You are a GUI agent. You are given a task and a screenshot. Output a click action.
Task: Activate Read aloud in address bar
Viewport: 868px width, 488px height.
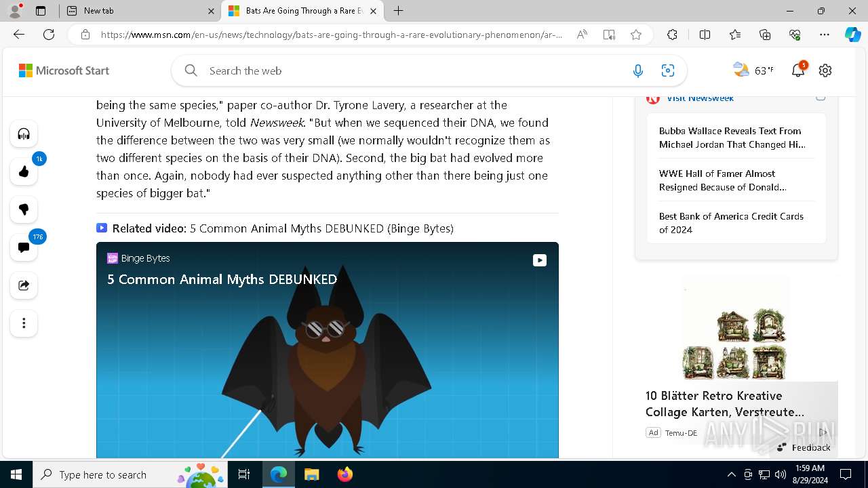(582, 35)
